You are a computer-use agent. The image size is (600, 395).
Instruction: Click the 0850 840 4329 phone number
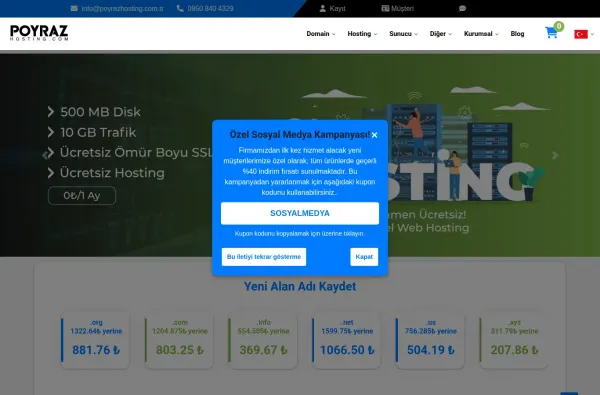tap(210, 8)
